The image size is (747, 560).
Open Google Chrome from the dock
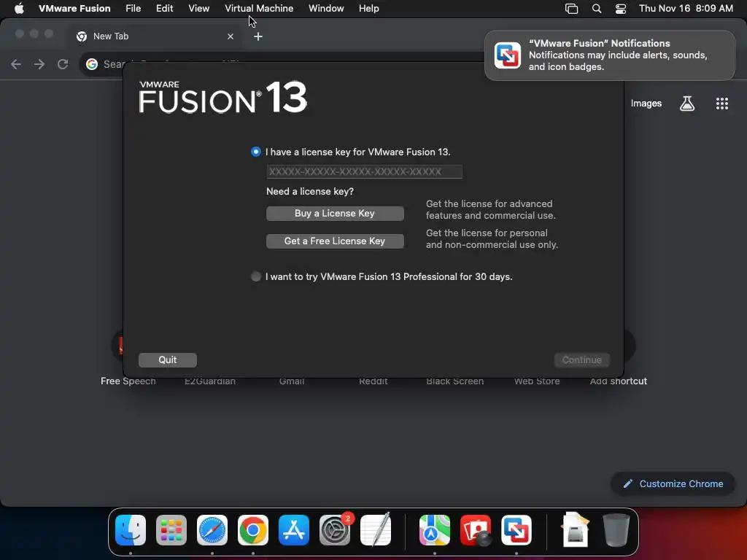click(x=253, y=530)
